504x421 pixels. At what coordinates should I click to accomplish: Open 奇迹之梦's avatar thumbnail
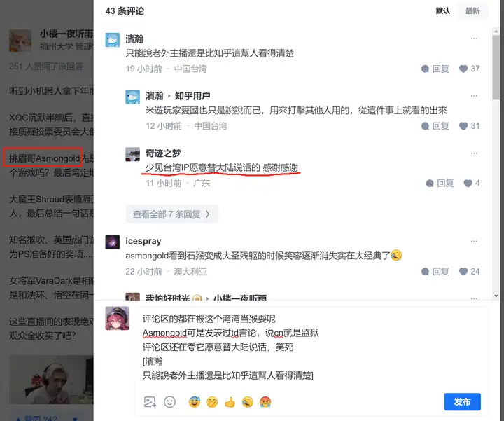pyautogui.click(x=132, y=154)
